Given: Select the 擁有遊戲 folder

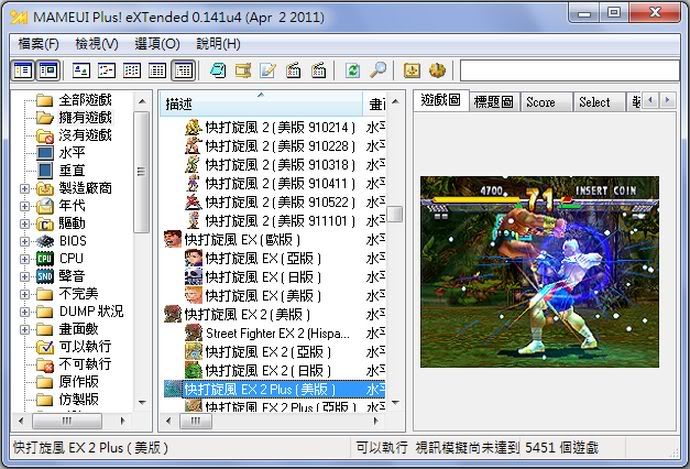Looking at the screenshot, I should 85,118.
